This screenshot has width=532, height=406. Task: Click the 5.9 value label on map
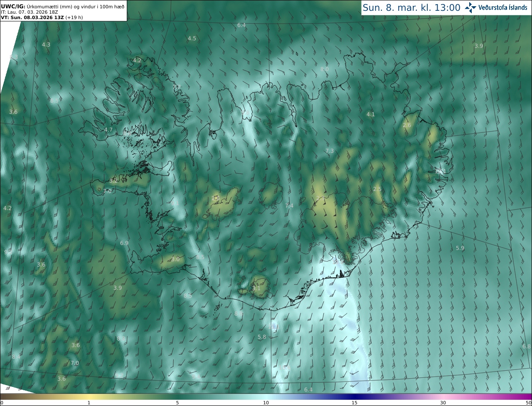tap(460, 248)
